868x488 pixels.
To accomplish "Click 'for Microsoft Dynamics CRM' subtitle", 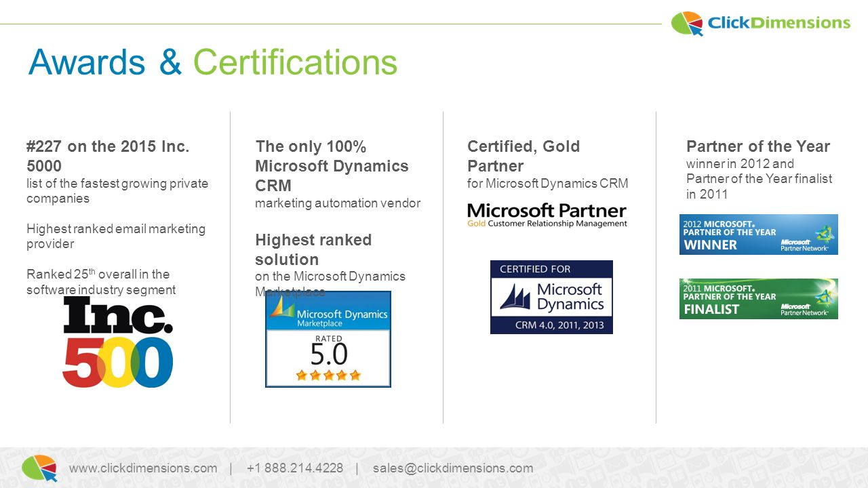I will [548, 183].
